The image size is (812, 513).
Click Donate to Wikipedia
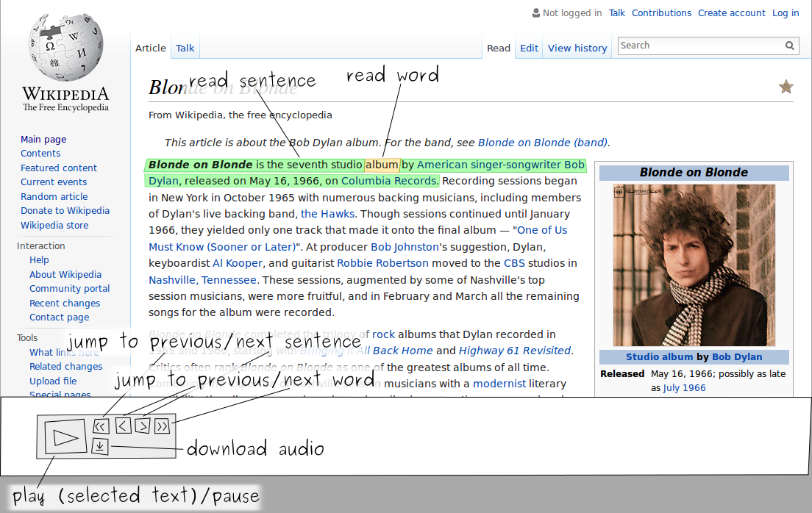point(65,211)
